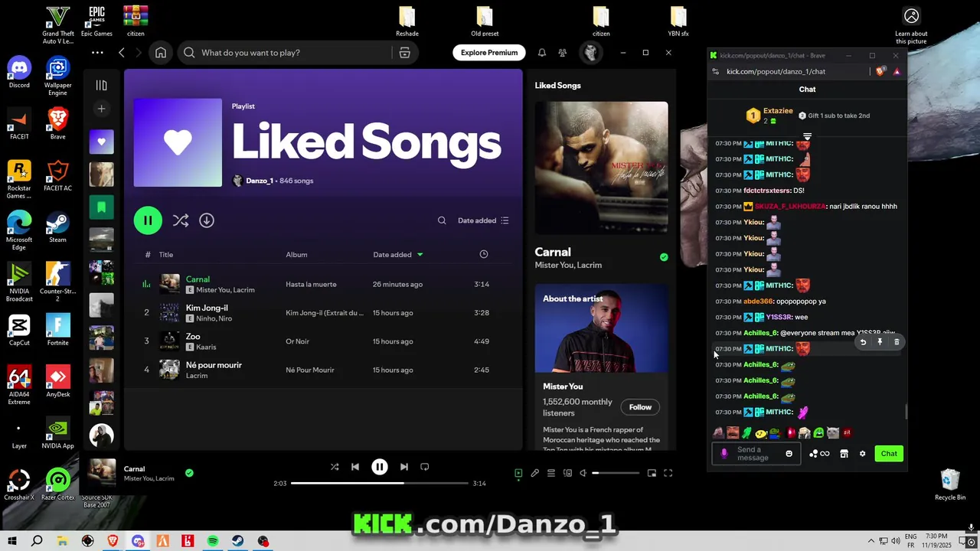Open the green bookmark Your Episodes tile
Screen dimensions: 980x551
click(x=101, y=207)
